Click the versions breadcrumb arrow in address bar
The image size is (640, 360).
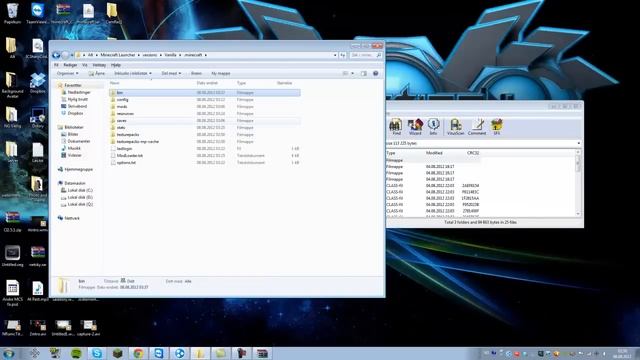click(x=160, y=55)
